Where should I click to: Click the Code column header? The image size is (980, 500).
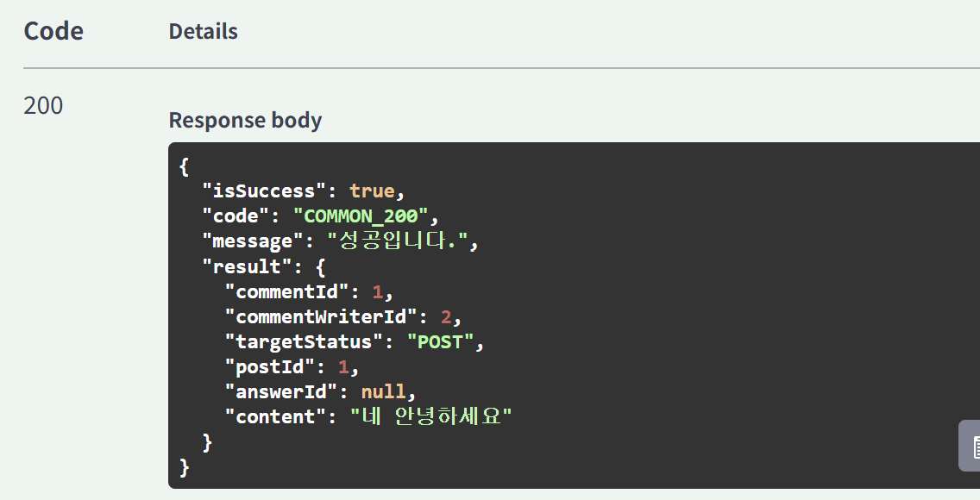(53, 31)
